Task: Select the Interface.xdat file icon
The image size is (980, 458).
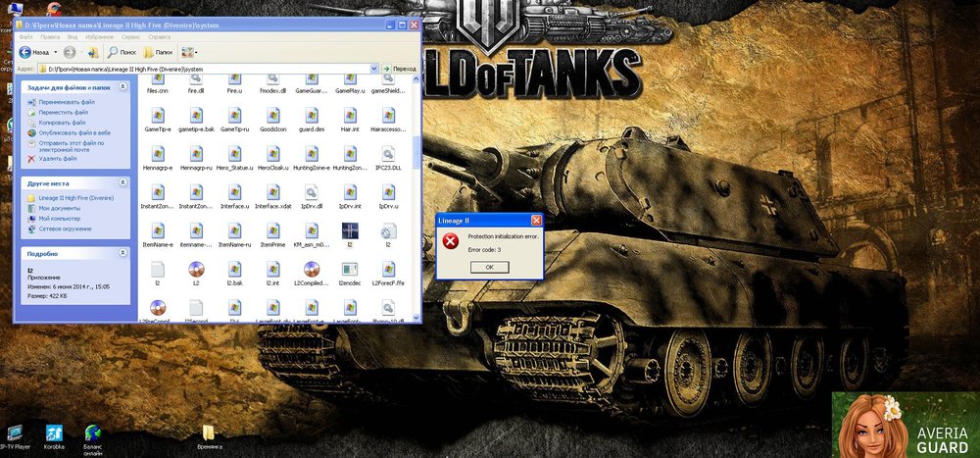Action: click(272, 193)
